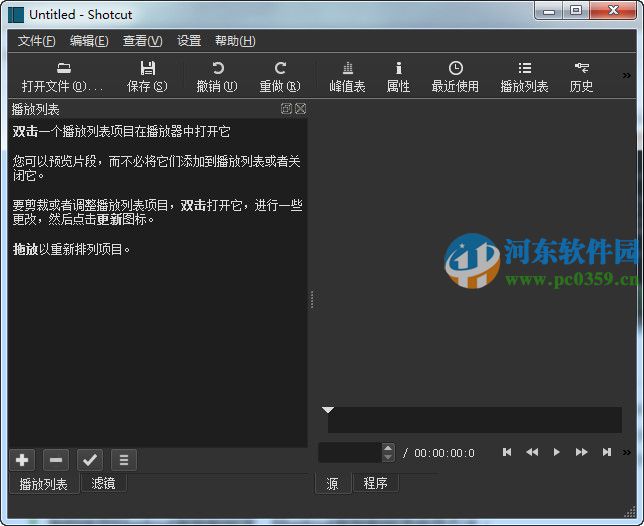Expand the player controls overflow chevron
The image size is (644, 526).
click(627, 452)
